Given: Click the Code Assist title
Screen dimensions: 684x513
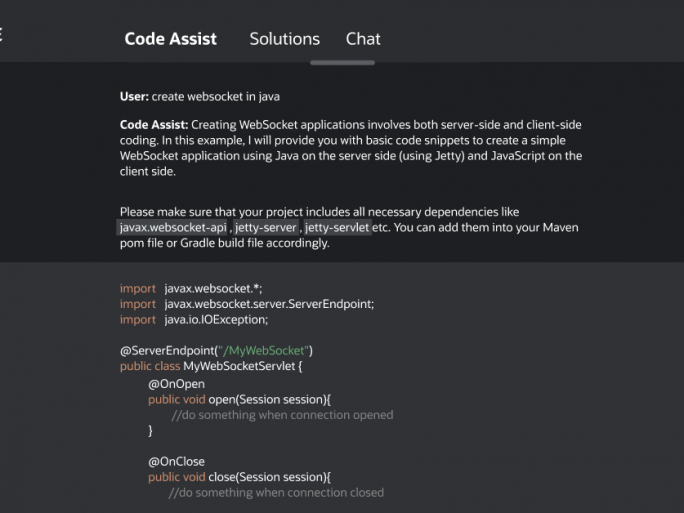Looking at the screenshot, I should click(171, 39).
